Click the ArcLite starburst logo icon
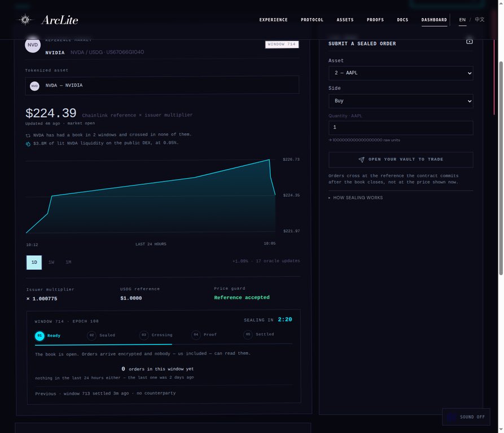 (x=25, y=20)
